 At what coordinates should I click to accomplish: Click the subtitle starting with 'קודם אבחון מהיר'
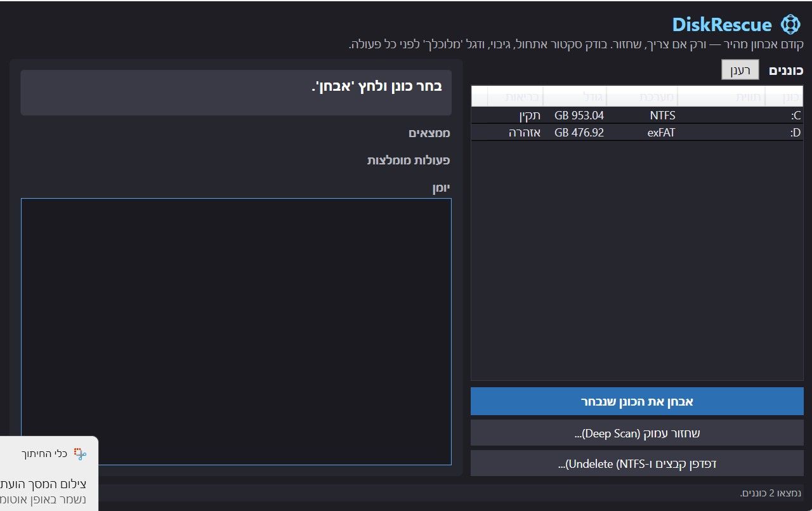(576, 44)
